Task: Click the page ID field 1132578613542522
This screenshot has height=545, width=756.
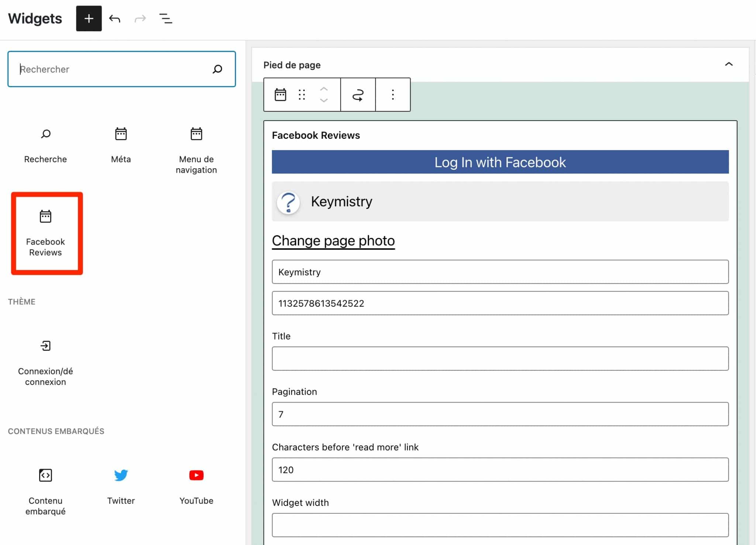Action: click(500, 303)
